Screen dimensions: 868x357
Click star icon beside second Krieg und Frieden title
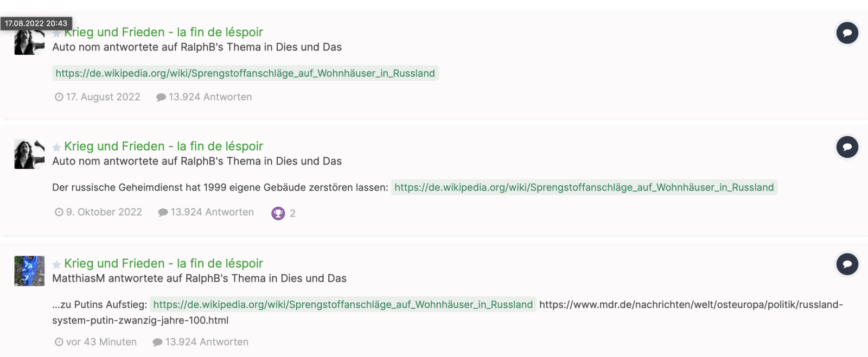[56, 147]
